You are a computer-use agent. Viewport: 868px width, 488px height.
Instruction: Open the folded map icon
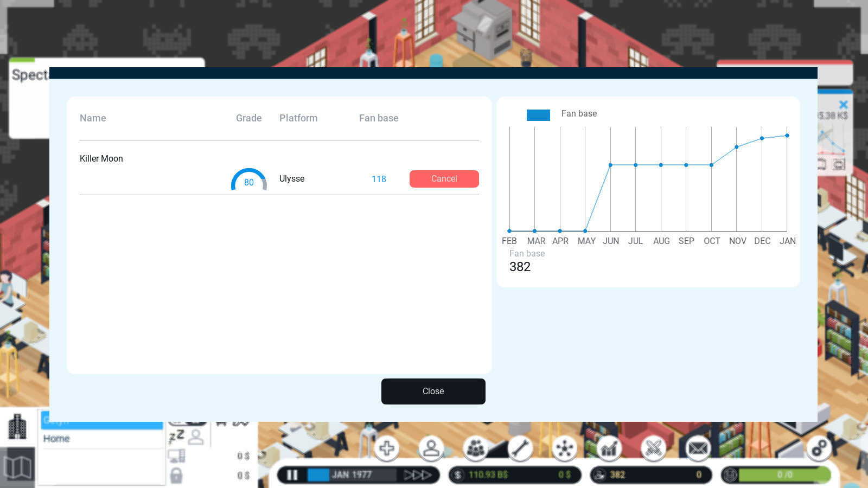click(17, 467)
